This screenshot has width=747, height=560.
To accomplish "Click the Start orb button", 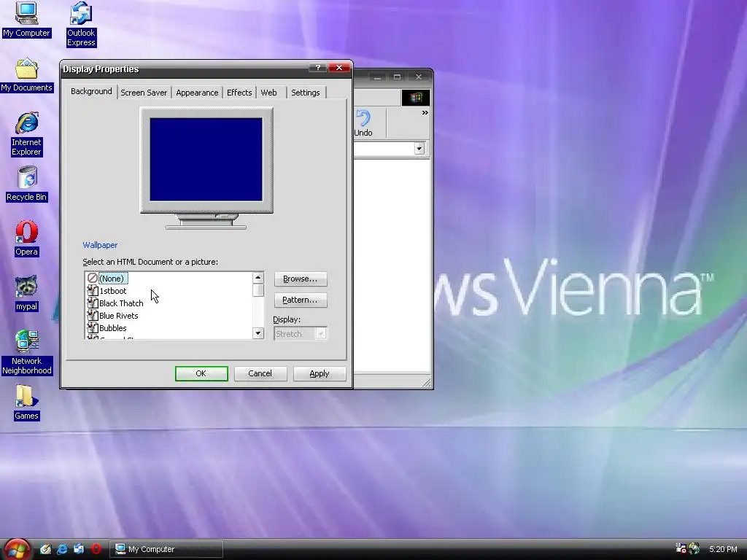I will [18, 549].
